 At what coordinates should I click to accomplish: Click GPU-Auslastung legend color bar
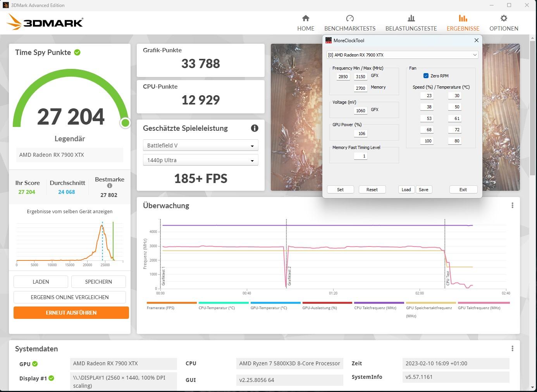point(327,303)
